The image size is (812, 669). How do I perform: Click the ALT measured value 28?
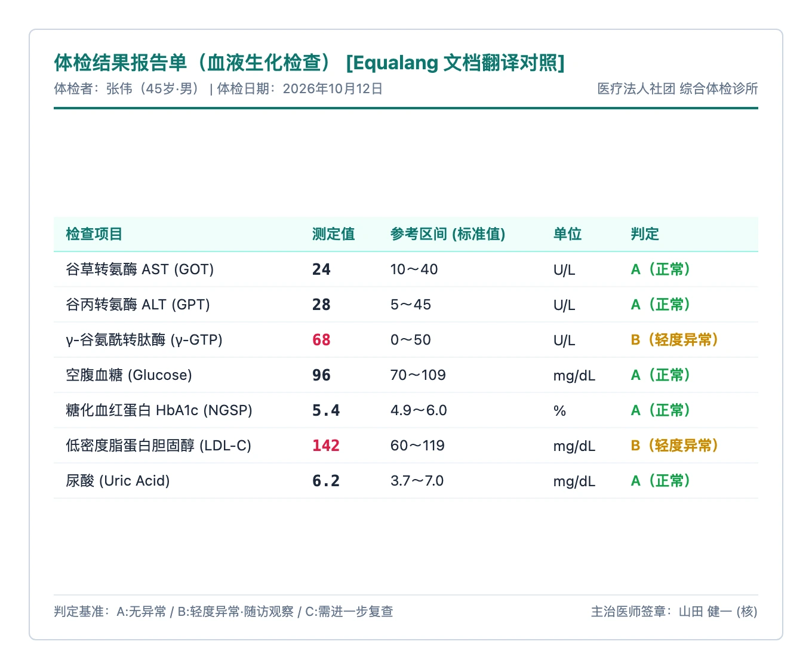(321, 305)
